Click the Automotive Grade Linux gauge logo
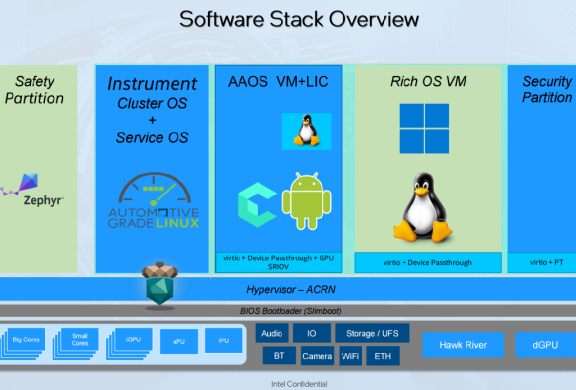Image resolution: width=576 pixels, height=390 pixels. (x=154, y=200)
